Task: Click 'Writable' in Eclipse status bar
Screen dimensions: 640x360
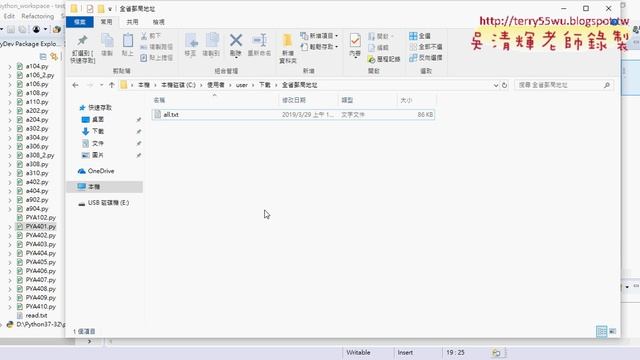Action: [x=358, y=353]
